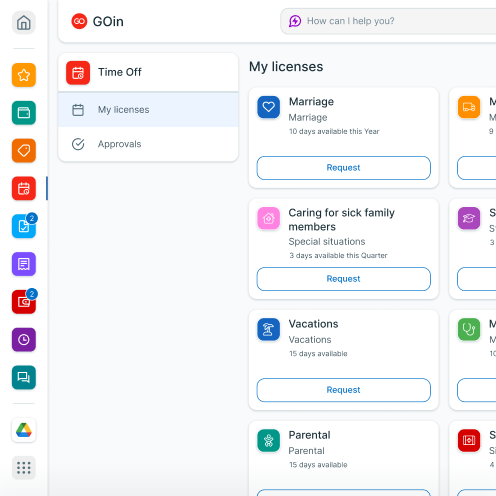Open the orange tag app icon
496x496 pixels.
pyautogui.click(x=24, y=151)
